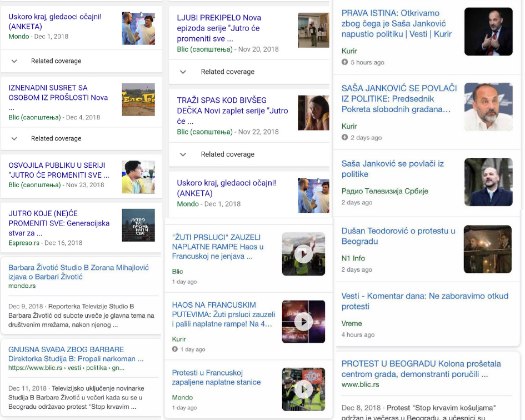Click the AMP icon beside "5 hours ago"
The image size is (525, 420).
point(345,62)
